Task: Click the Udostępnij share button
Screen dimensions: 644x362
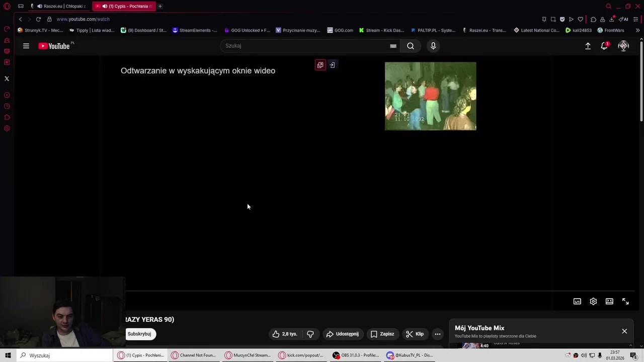Action: [343, 334]
